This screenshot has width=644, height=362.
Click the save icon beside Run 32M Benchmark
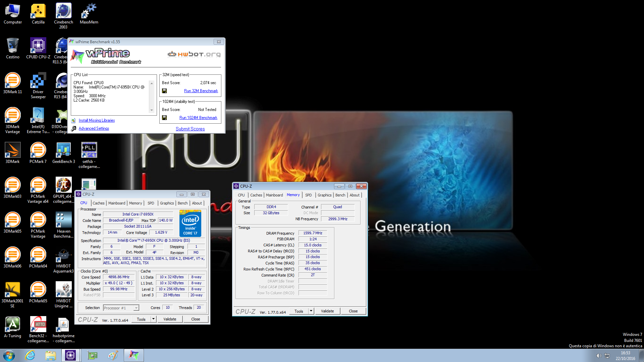164,91
